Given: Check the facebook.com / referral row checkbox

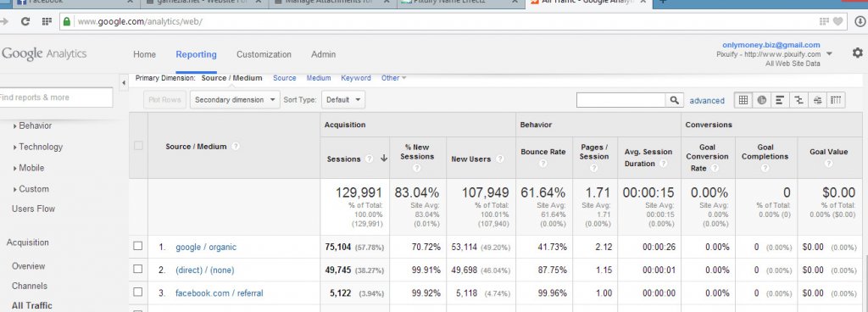Looking at the screenshot, I should click(138, 292).
